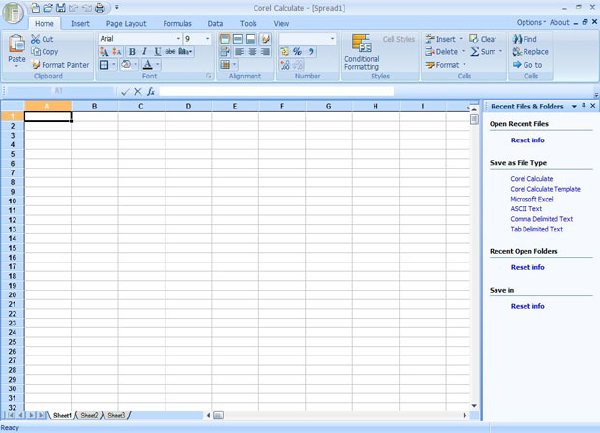
Task: Open the Formulas tab
Action: pos(177,24)
